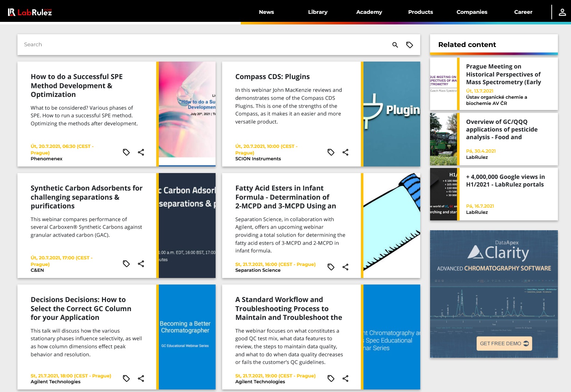Click the date Út, 20.7.2021, 10:00
Viewport: 571px width, 392px height.
click(266, 149)
